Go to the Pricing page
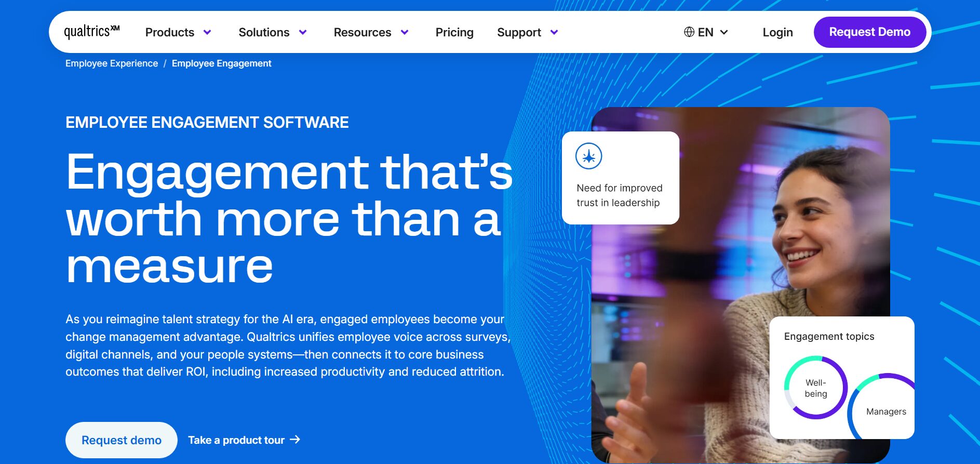This screenshot has width=980, height=464. 454,32
